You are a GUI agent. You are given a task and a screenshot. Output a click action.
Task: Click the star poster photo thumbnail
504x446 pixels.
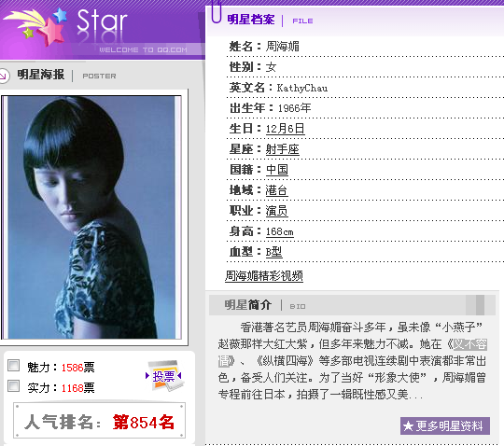[x=91, y=217]
